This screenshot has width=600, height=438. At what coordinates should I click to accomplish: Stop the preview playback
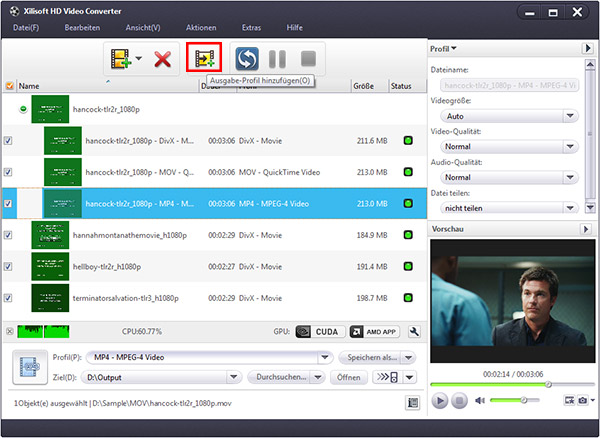459,401
